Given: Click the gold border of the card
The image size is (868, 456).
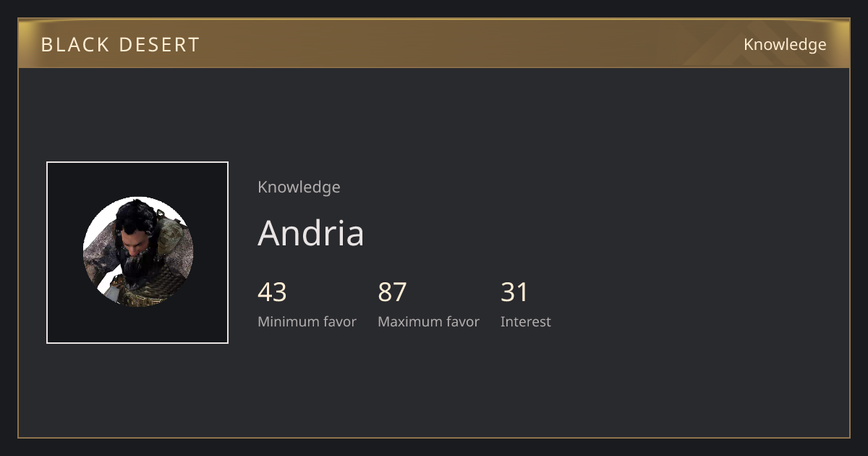Looking at the screenshot, I should (x=434, y=437).
